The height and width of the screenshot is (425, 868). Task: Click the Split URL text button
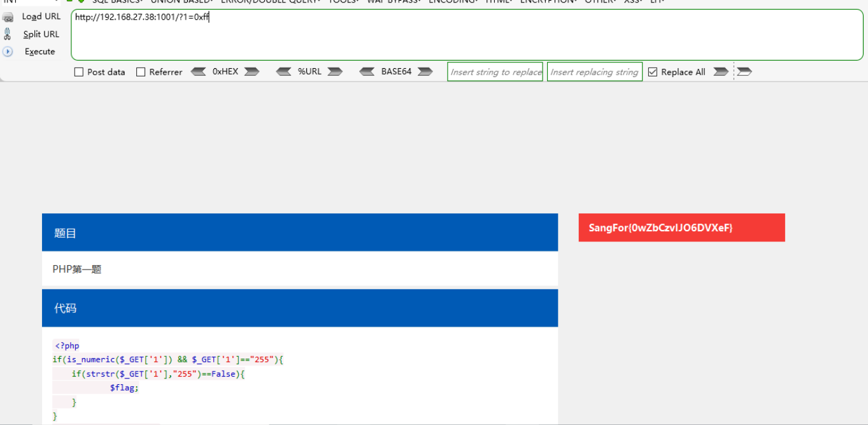[41, 34]
